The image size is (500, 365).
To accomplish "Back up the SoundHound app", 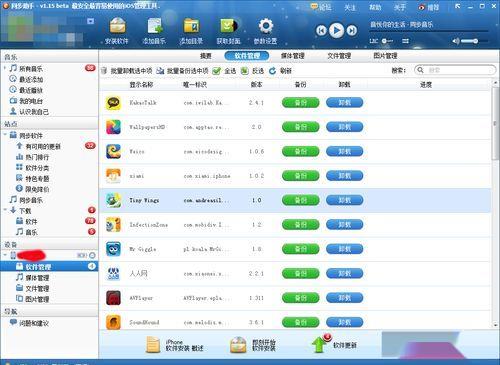I will point(301,322).
